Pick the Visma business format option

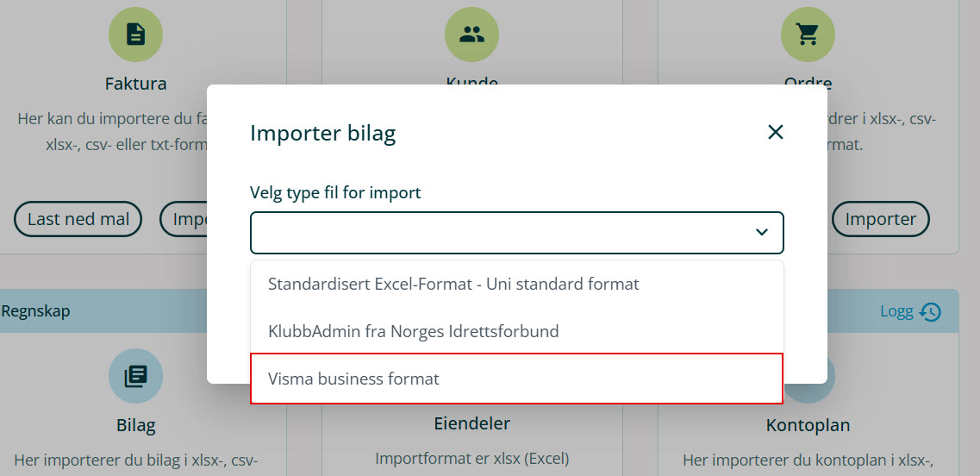353,379
